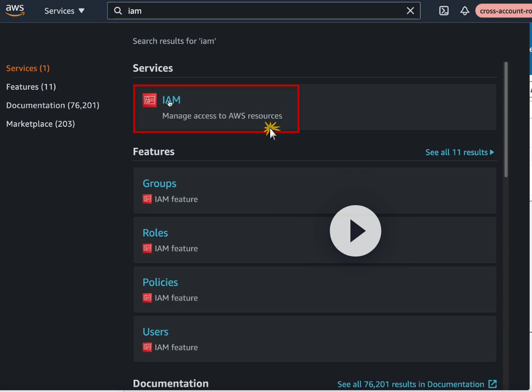Select the Features (11) filter
The image size is (532, 392).
coord(31,87)
